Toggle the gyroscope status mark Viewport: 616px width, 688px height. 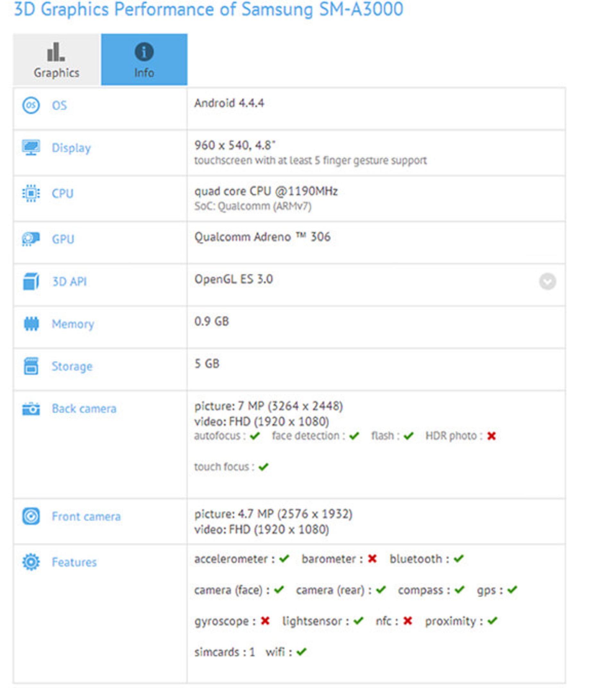coord(266,621)
